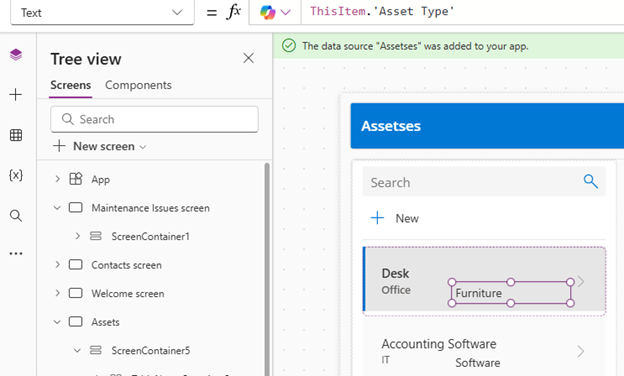
Task: Open the Insert plus icon in sidebar
Action: 16,95
